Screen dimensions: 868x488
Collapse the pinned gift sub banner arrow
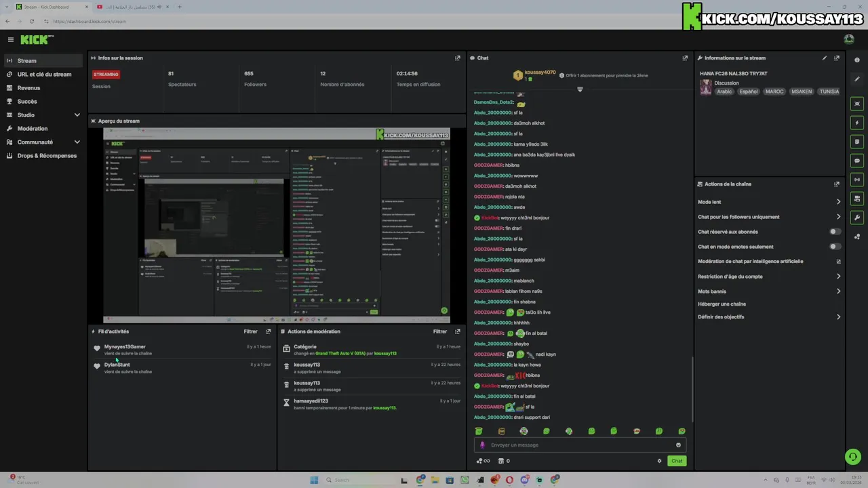click(580, 89)
